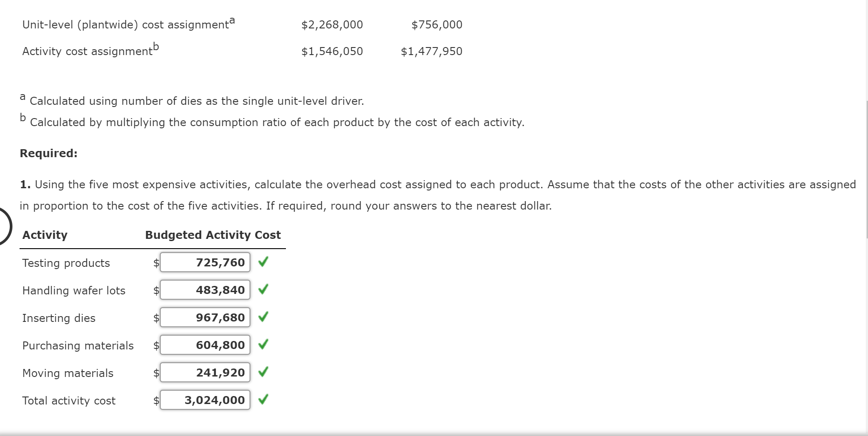
Task: Click the green checkmark beside Moving materials
Action: tap(263, 373)
